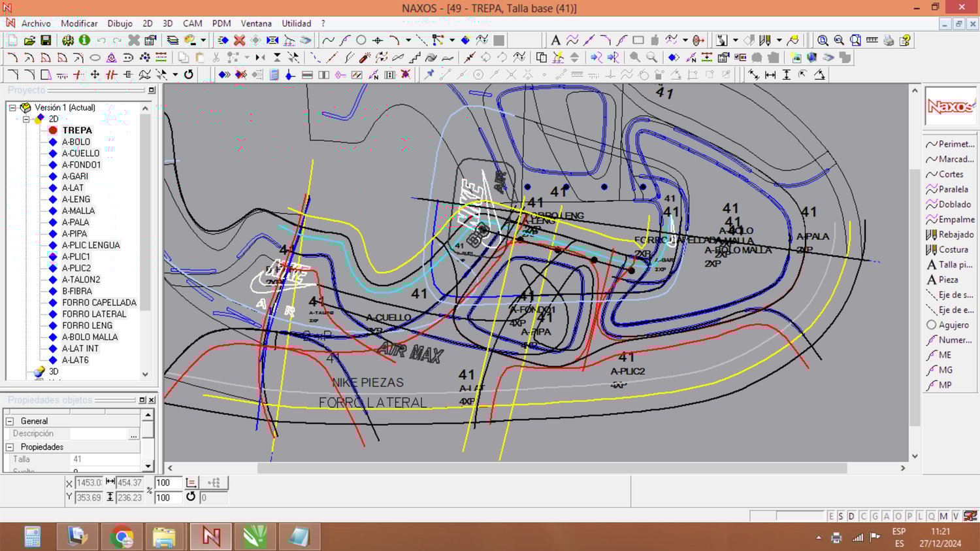This screenshot has width=980, height=551.
Task: Toggle the Q indicator in status bar
Action: [x=932, y=516]
